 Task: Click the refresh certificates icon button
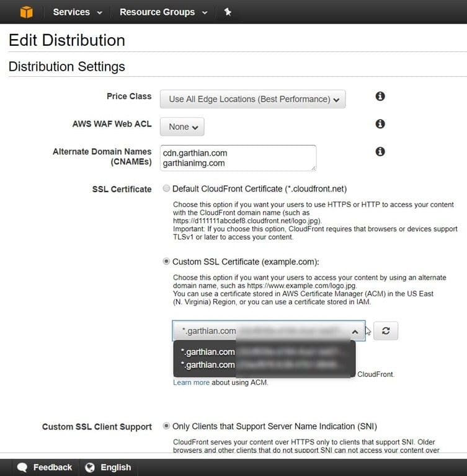[386, 330]
